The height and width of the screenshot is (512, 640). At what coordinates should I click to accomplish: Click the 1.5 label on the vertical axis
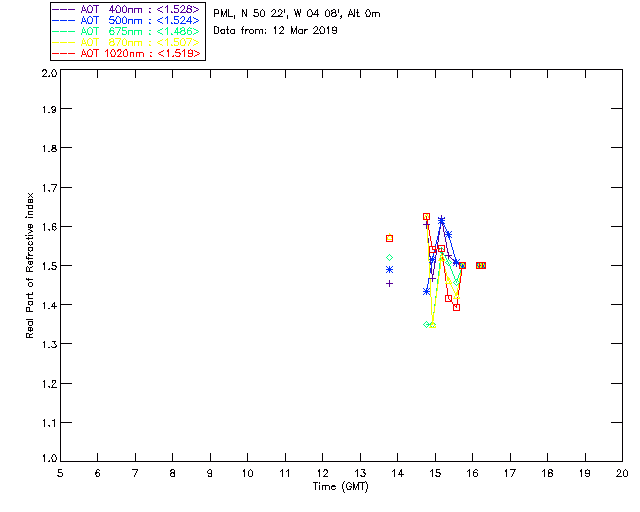49,266
